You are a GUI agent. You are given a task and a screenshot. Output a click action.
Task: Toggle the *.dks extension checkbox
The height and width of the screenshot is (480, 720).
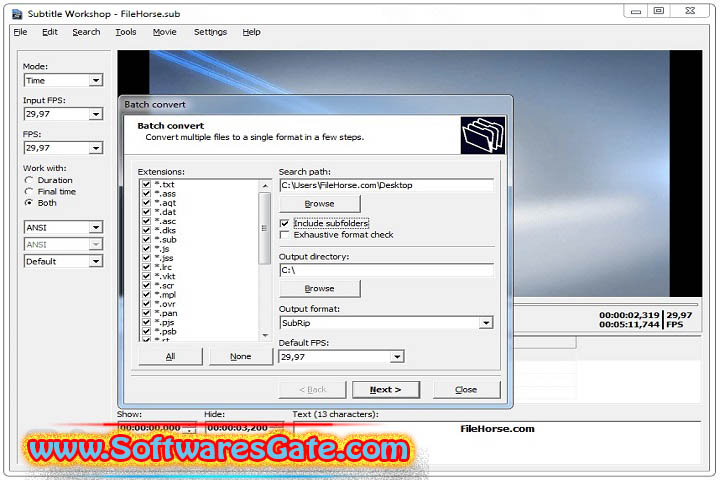tap(146, 230)
